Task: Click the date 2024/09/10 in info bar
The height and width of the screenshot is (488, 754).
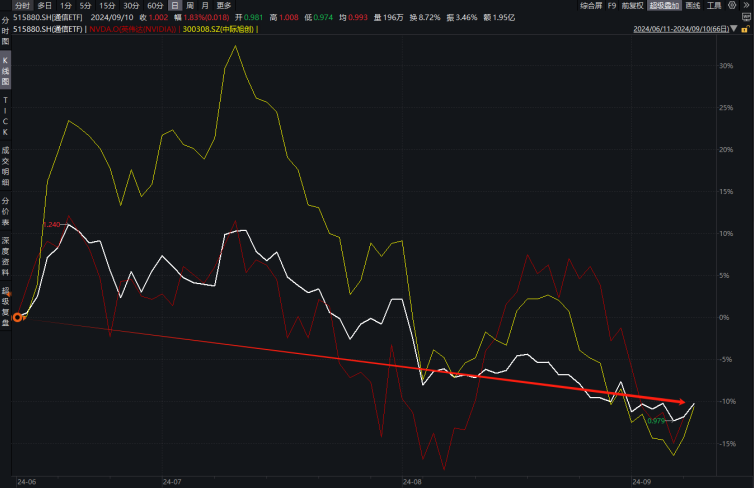Action: [112, 17]
